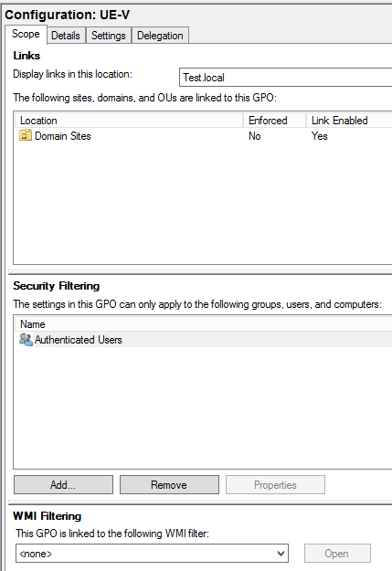Click the Link Enabled column header

point(349,121)
